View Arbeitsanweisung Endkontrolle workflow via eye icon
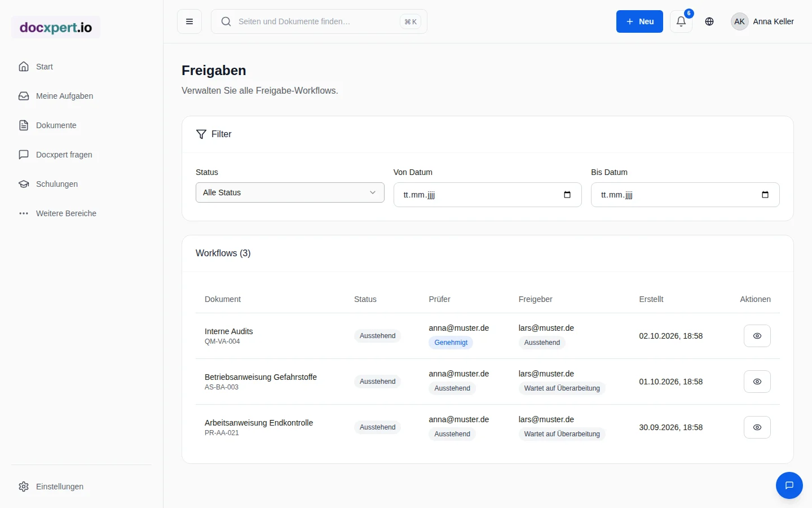Screen dimensions: 812x508 tap(757, 427)
